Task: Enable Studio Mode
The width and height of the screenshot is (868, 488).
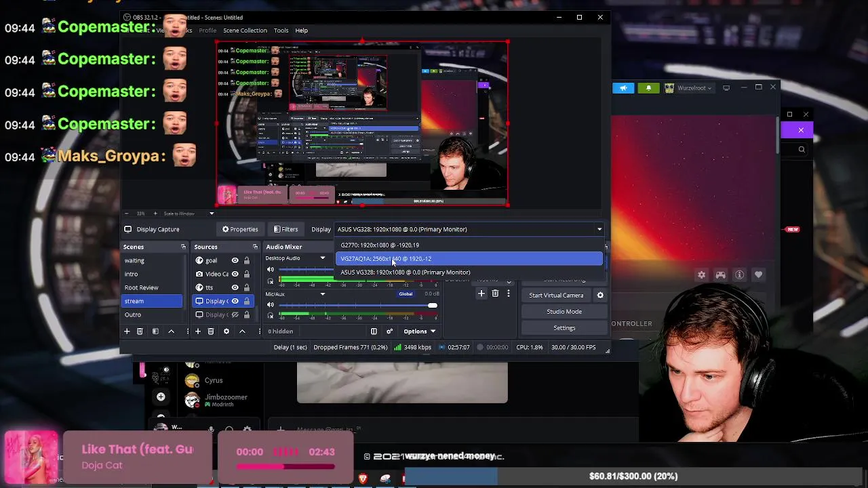Action: [564, 312]
